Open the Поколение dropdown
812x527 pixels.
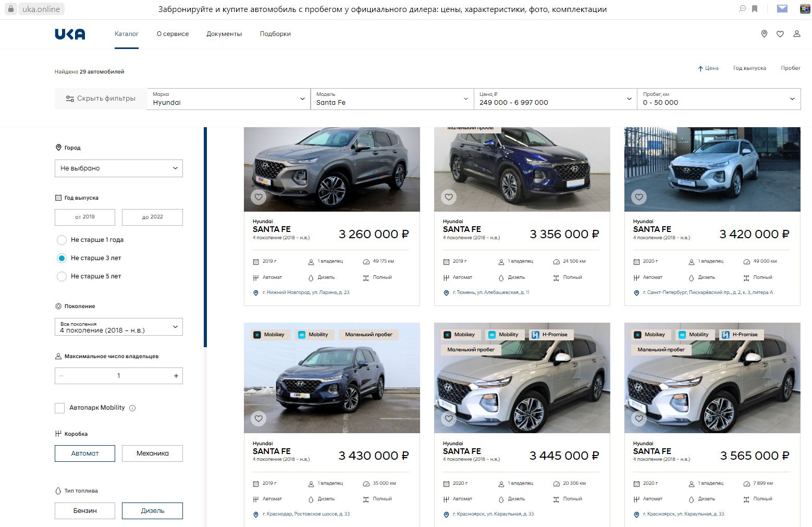(x=119, y=327)
